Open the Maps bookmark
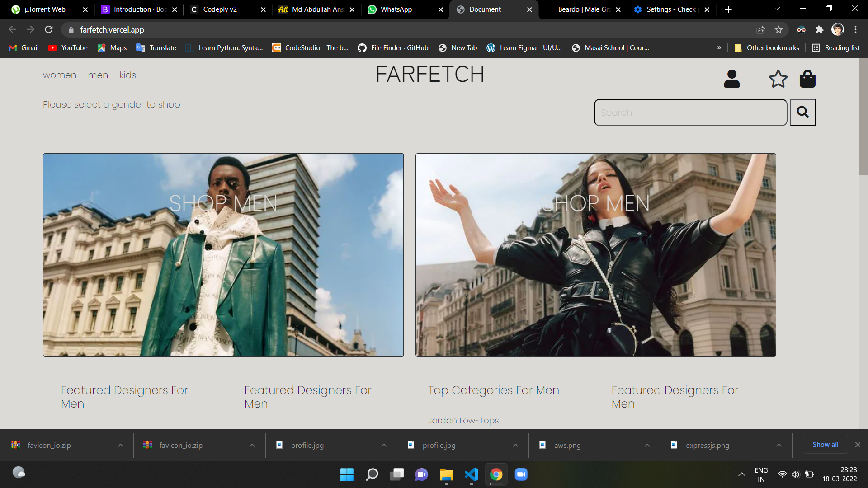Image resolution: width=868 pixels, height=488 pixels. (112, 48)
